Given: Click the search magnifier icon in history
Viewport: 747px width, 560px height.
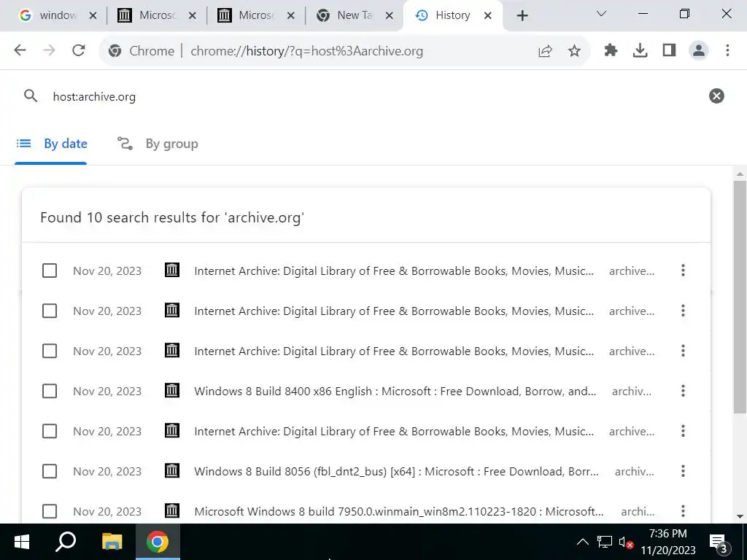Looking at the screenshot, I should click(x=31, y=96).
